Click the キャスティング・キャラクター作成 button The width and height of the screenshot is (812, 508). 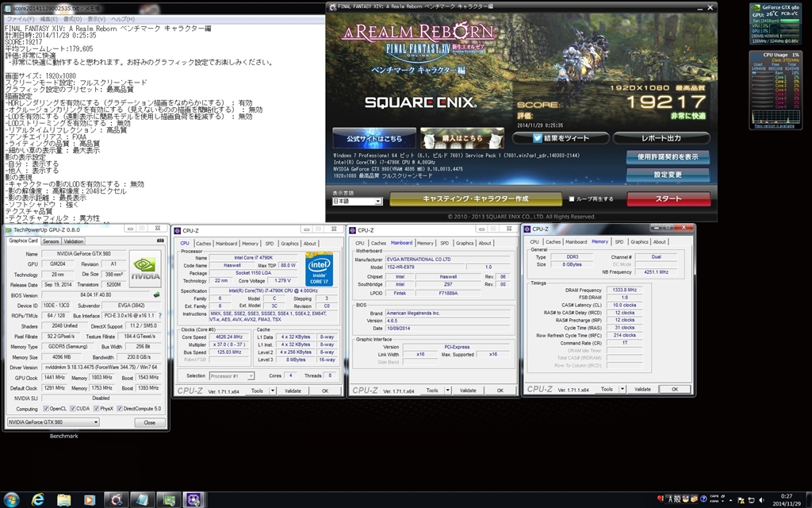[476, 198]
